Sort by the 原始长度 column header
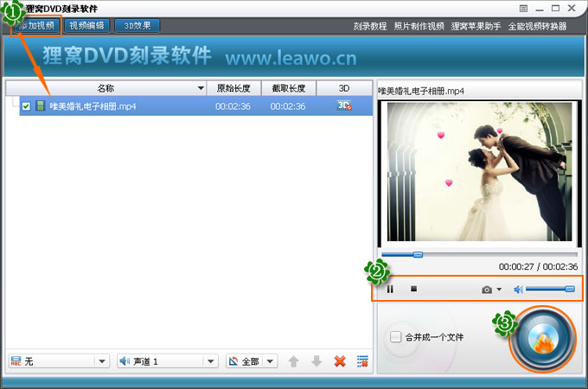Viewport: 588px width, 389px height. point(233,88)
